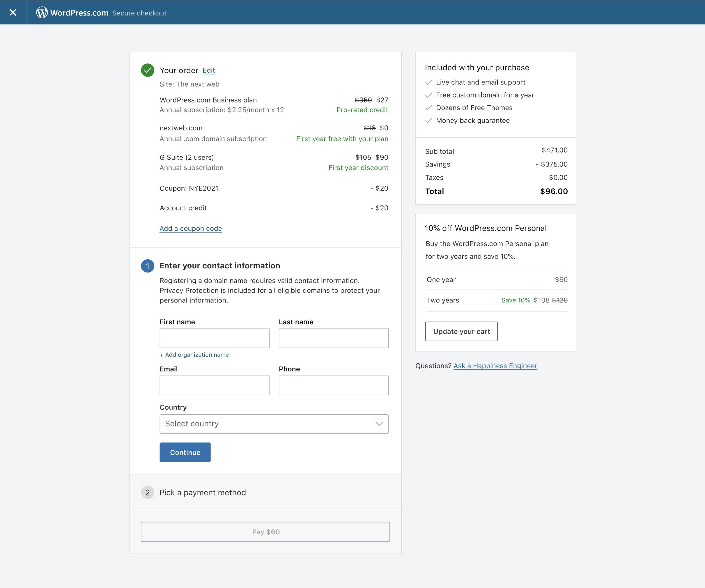Edit your order
The height and width of the screenshot is (588, 705).
208,70
